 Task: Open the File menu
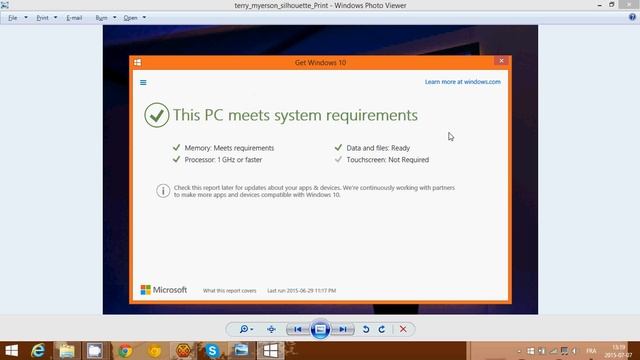[13, 18]
